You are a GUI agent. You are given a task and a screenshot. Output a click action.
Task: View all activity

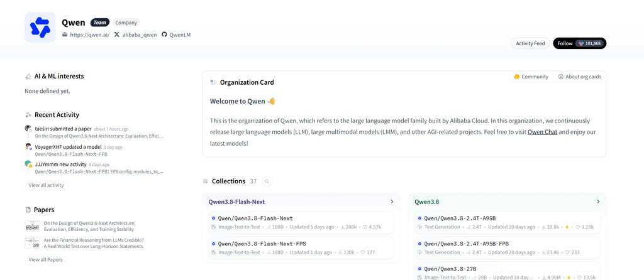[47, 185]
